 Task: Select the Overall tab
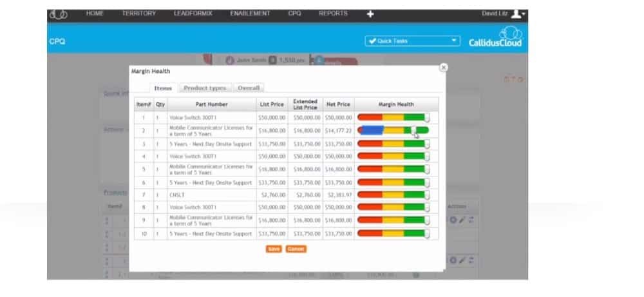249,88
